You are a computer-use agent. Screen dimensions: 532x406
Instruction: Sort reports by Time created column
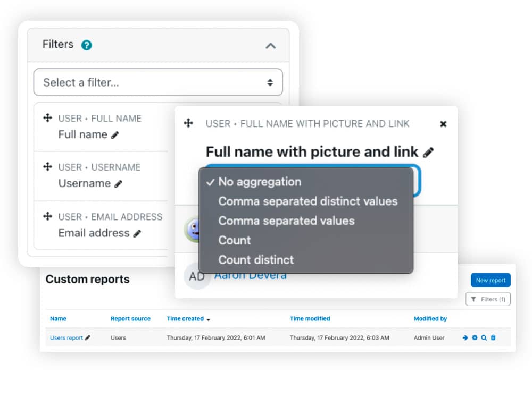pos(186,319)
